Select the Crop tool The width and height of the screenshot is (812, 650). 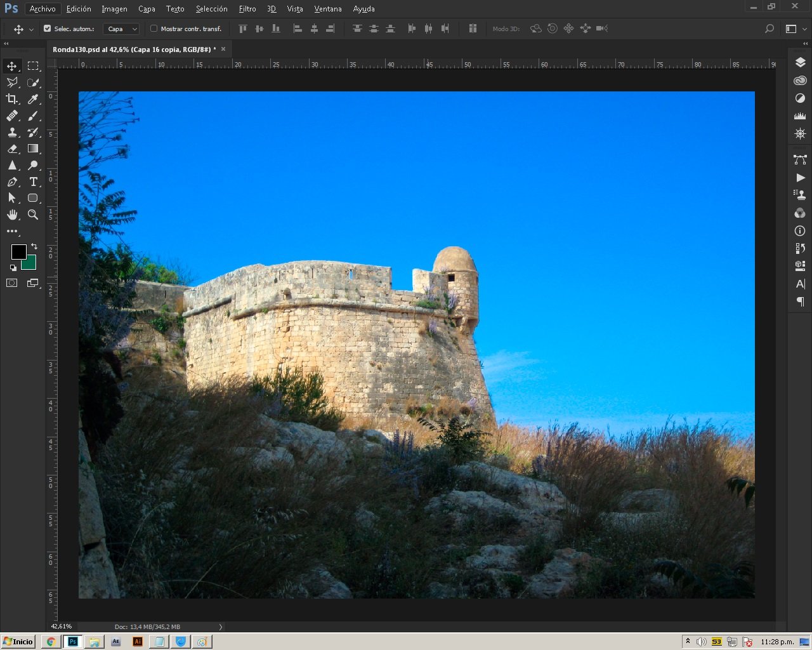[x=12, y=99]
